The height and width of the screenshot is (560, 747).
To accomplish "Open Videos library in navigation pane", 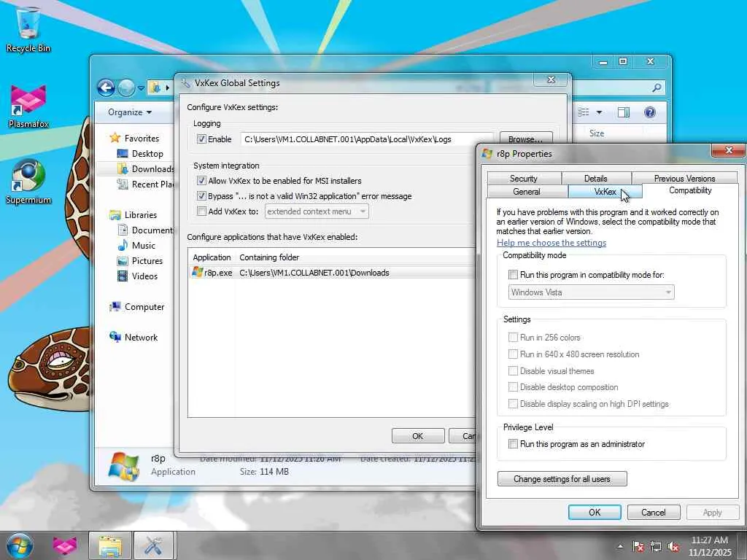I will [144, 276].
